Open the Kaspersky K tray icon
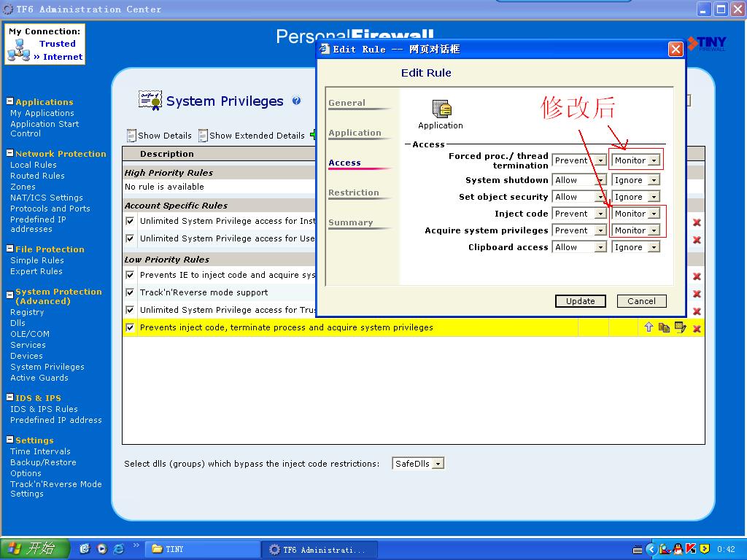747x560 pixels. pyautogui.click(x=690, y=549)
